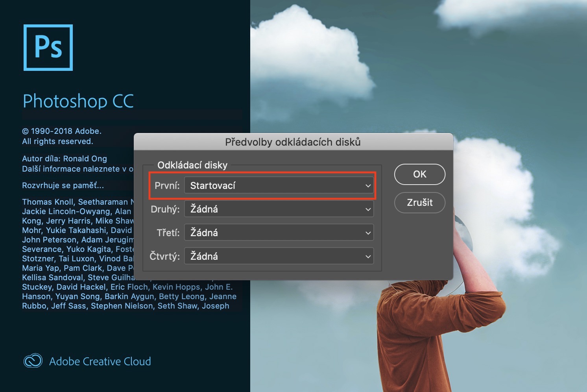Click the Kellisa Sandoval, Steve Guilhamet line
This screenshot has height=392, width=587.
tap(78, 277)
